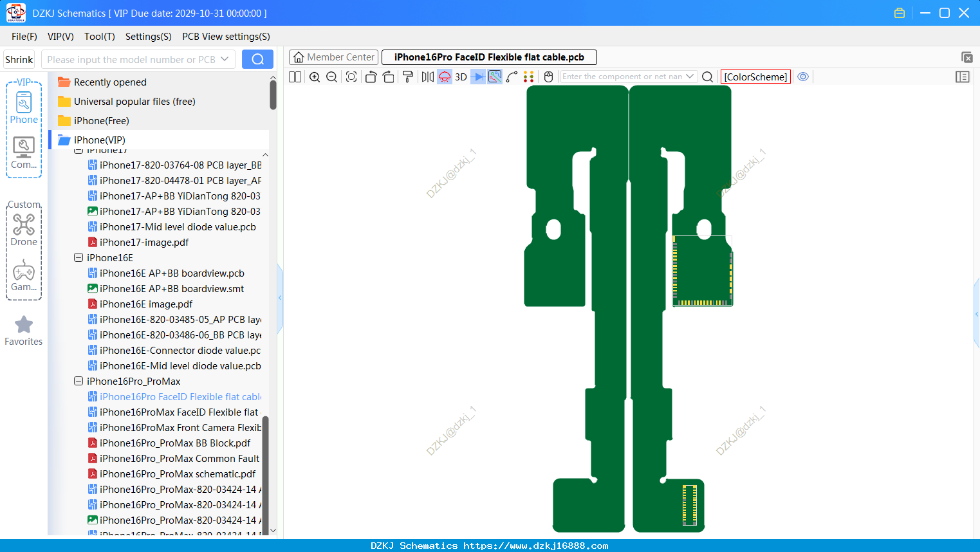Select the iPhone16Pro FaceID Flexible flat cable.pcb tab
980x552 pixels.
tap(489, 57)
